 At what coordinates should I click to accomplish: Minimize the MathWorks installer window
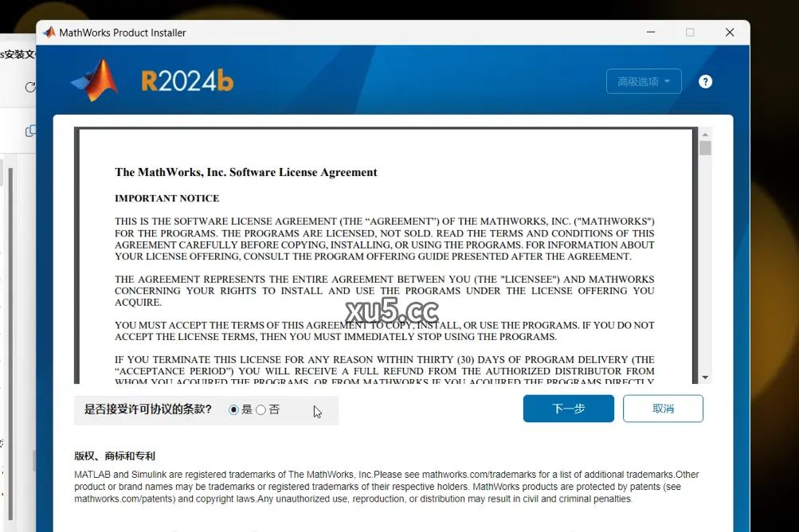(650, 32)
